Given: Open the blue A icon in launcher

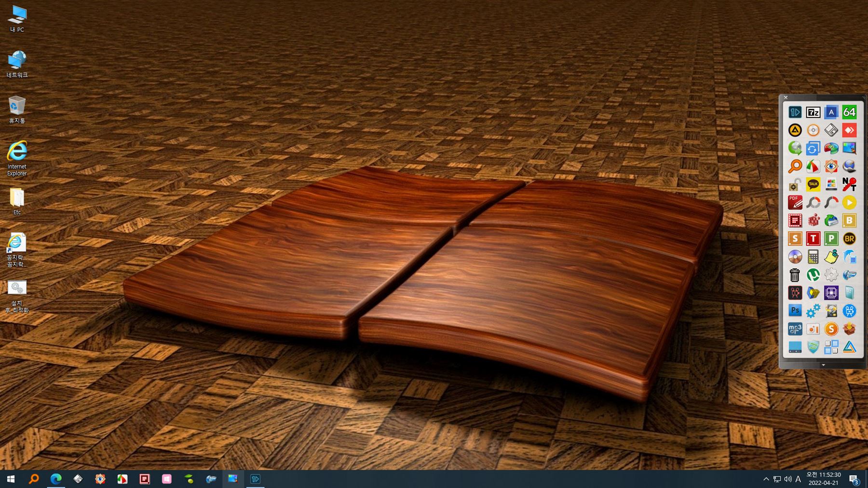Looking at the screenshot, I should coord(831,112).
